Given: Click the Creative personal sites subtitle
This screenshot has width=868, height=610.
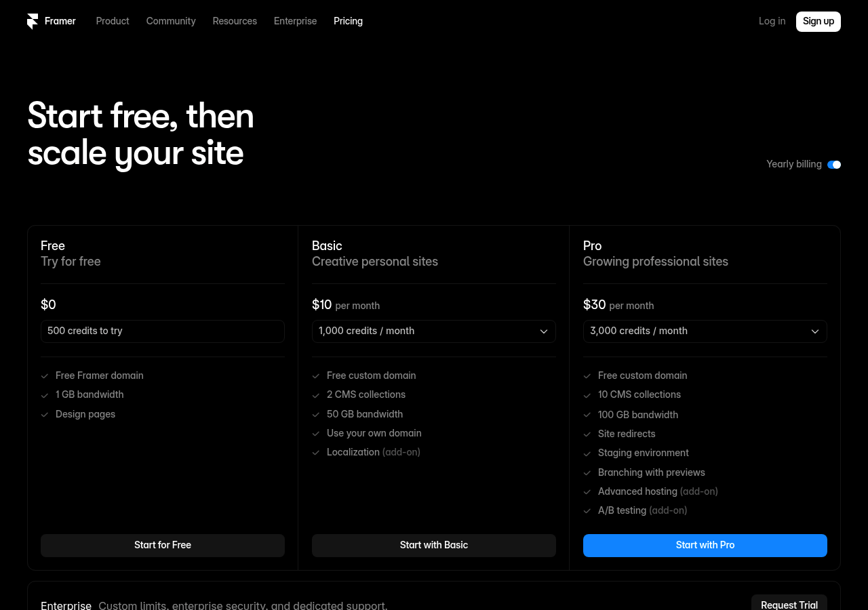Looking at the screenshot, I should (x=375, y=262).
